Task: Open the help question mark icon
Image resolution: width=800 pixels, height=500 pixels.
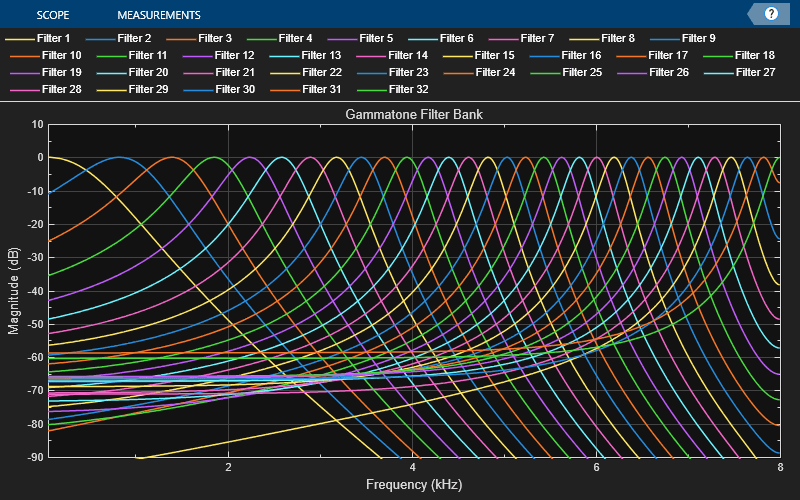Action: (x=771, y=14)
